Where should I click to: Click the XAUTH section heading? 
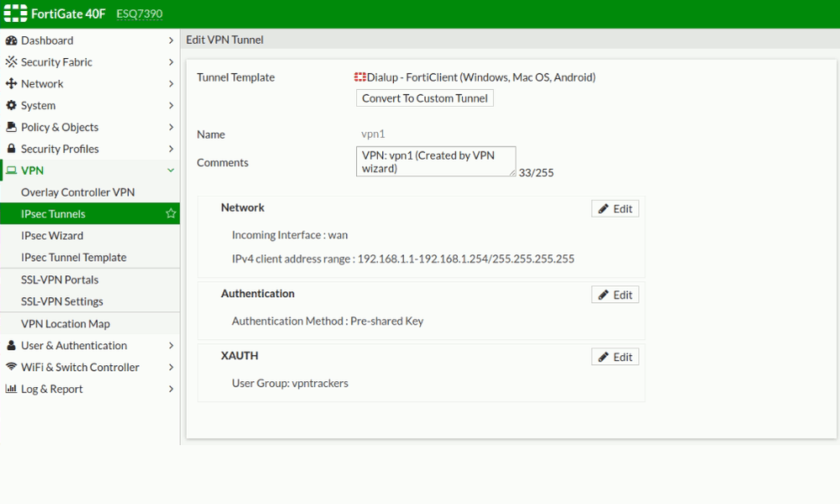coord(240,356)
